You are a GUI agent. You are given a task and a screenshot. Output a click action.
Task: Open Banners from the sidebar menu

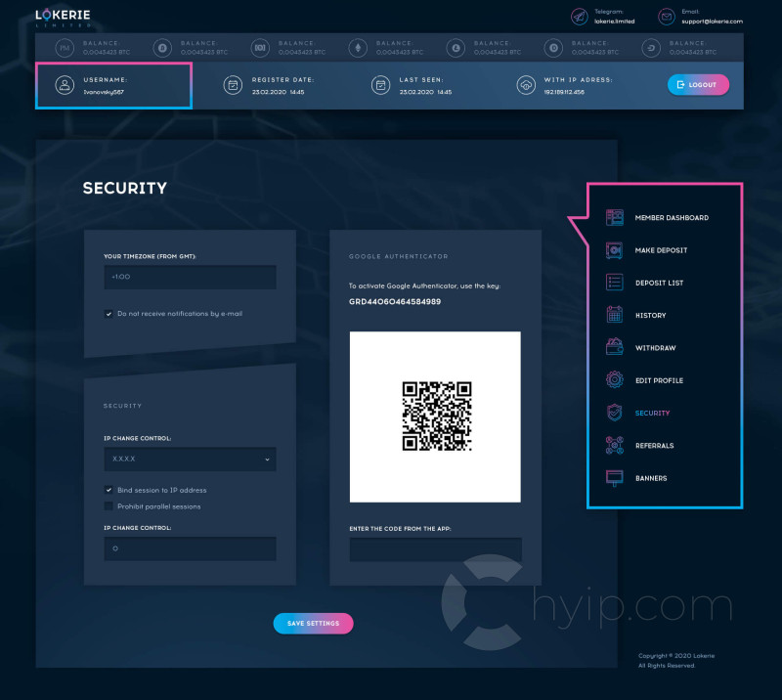(x=651, y=478)
